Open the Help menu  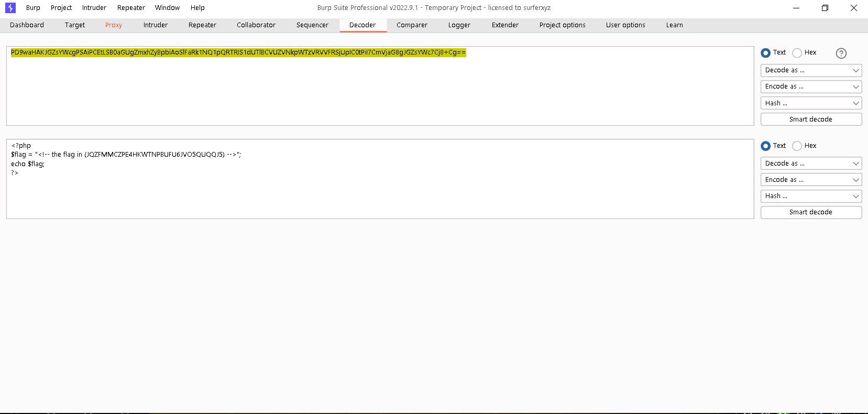pyautogui.click(x=197, y=8)
